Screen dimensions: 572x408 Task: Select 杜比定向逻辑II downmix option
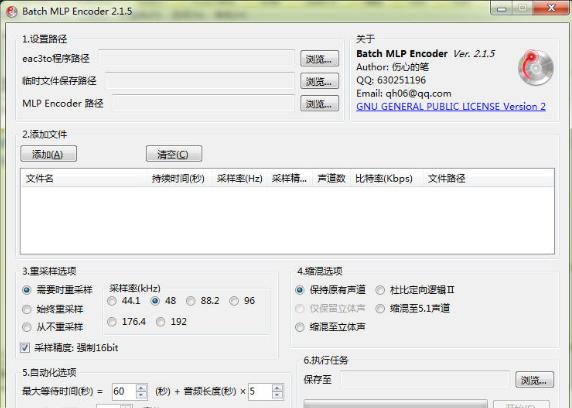pos(415,290)
